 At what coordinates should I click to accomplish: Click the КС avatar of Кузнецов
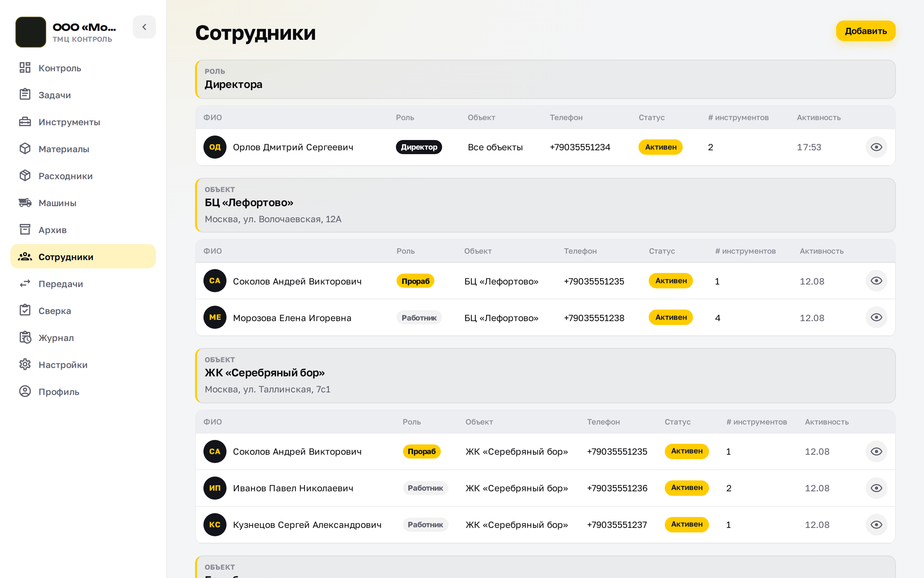point(215,524)
